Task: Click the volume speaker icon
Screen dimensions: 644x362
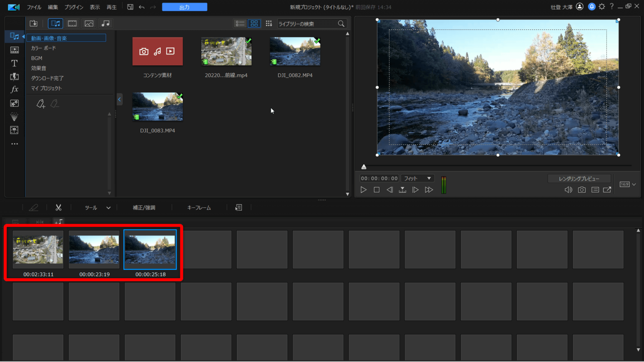Action: [568, 190]
